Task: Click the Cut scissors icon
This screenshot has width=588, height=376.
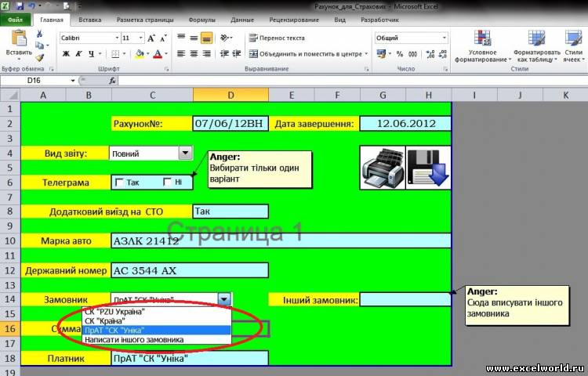Action: point(39,34)
